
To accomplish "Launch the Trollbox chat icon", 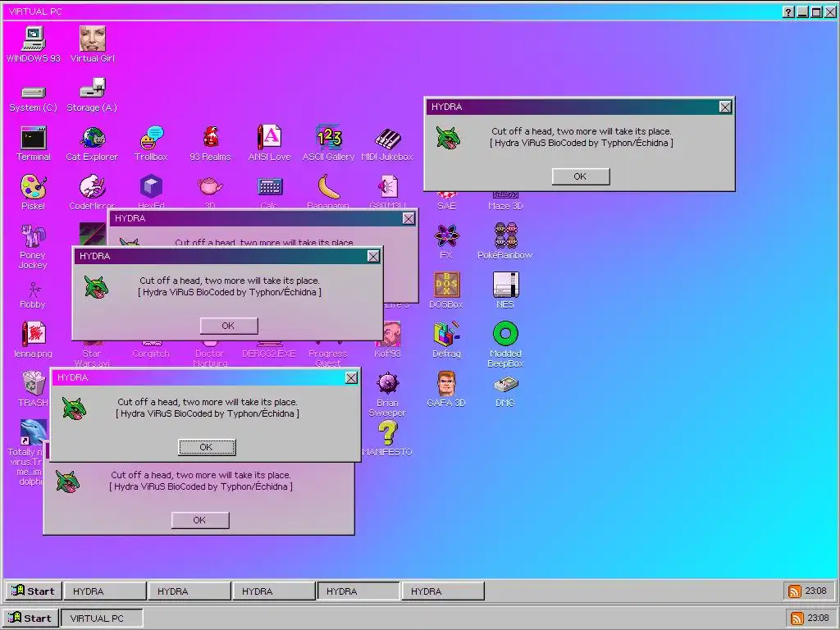I will (151, 138).
